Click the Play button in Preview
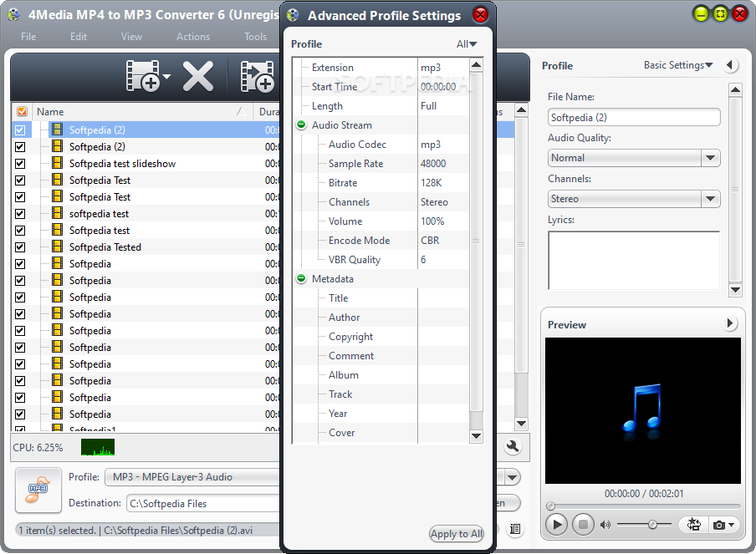Viewport: 756px width, 554px height. tap(556, 524)
